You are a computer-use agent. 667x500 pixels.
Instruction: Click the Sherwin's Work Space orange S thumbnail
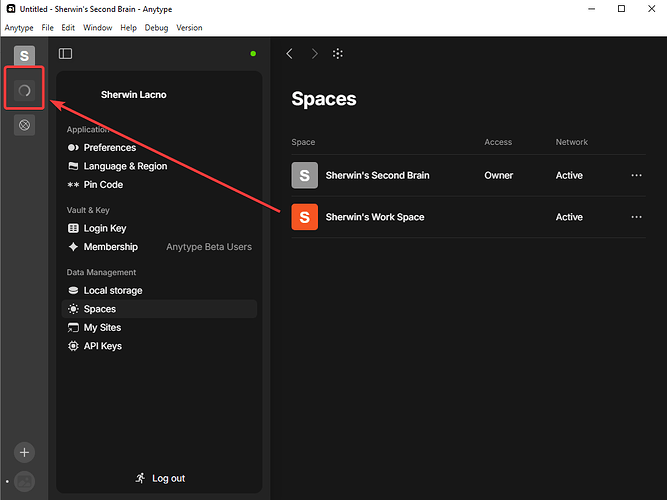[305, 217]
